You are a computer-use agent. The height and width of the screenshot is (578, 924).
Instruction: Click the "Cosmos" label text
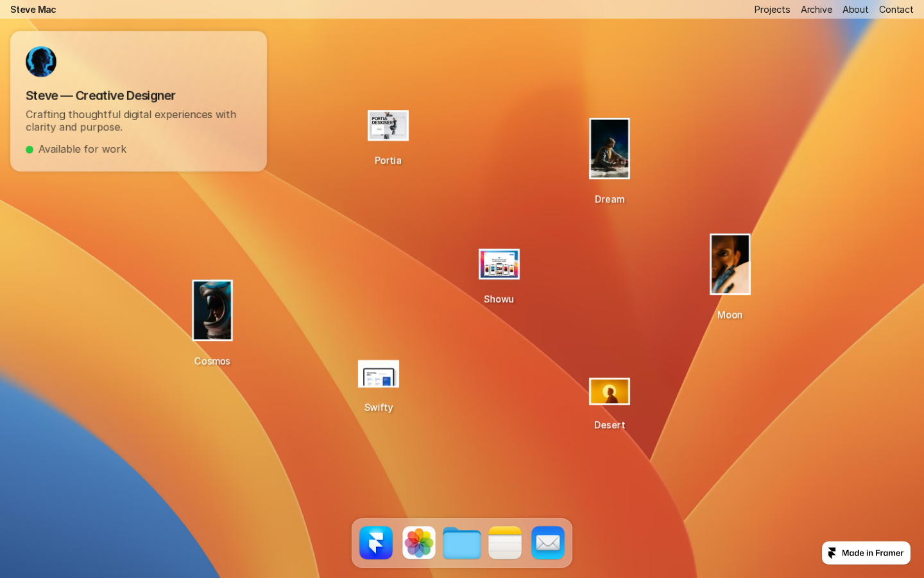click(x=212, y=361)
